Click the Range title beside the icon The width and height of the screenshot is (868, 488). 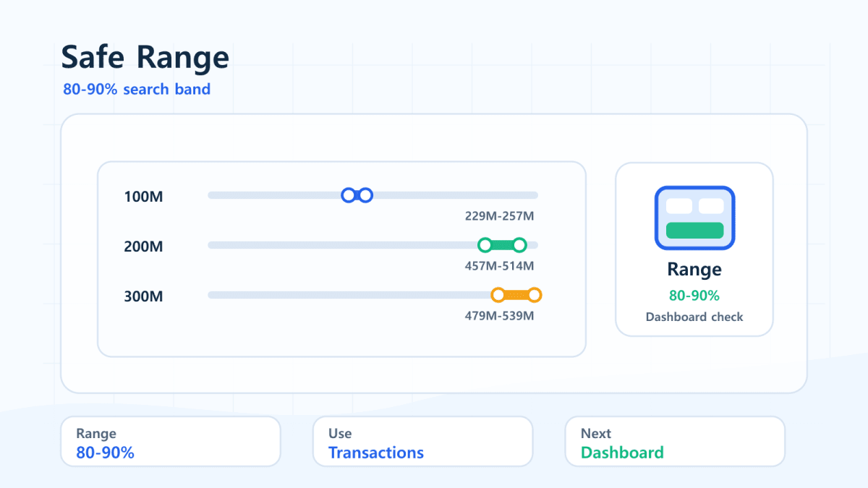[694, 270]
